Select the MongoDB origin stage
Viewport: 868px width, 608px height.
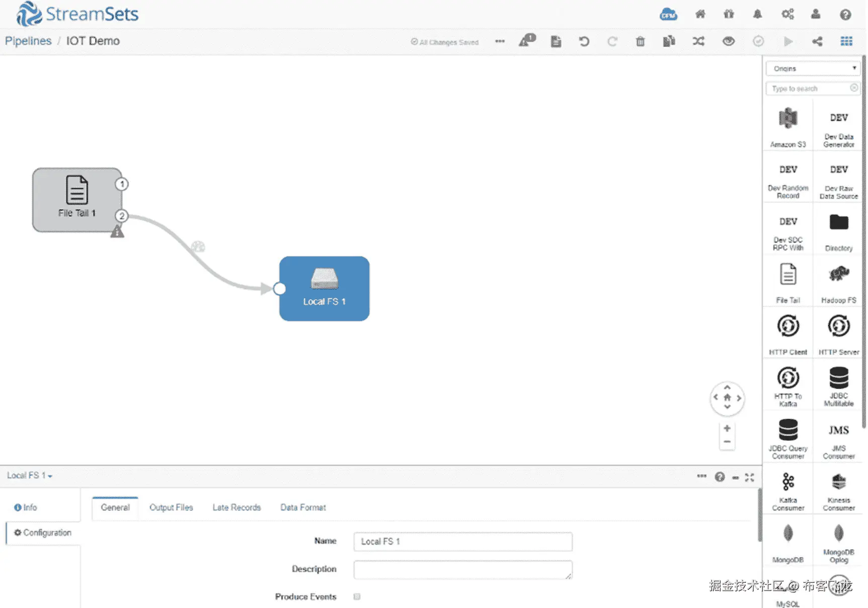coord(788,543)
